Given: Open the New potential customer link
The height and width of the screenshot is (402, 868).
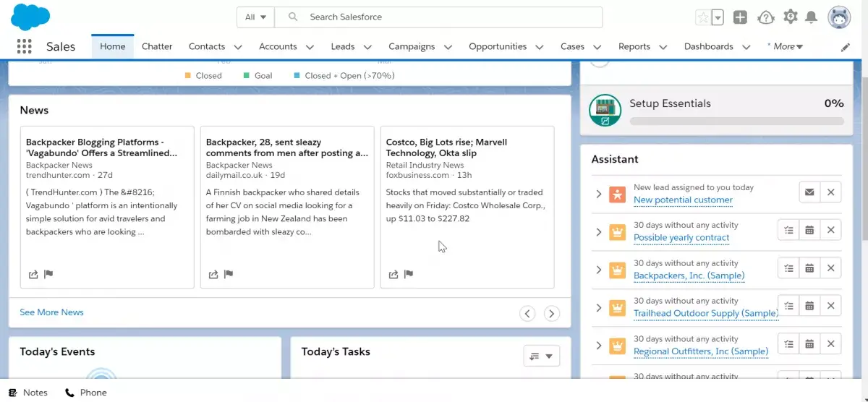Looking at the screenshot, I should 683,200.
